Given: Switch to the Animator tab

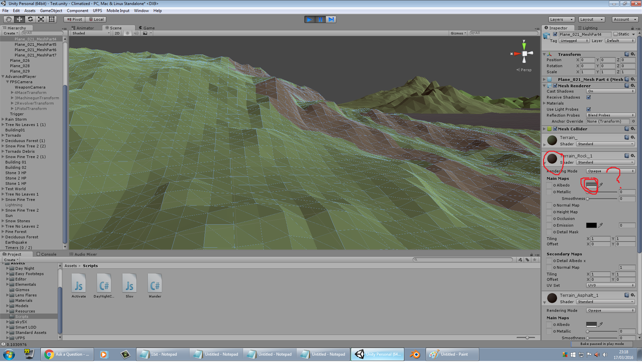Looking at the screenshot, I should (83, 28).
